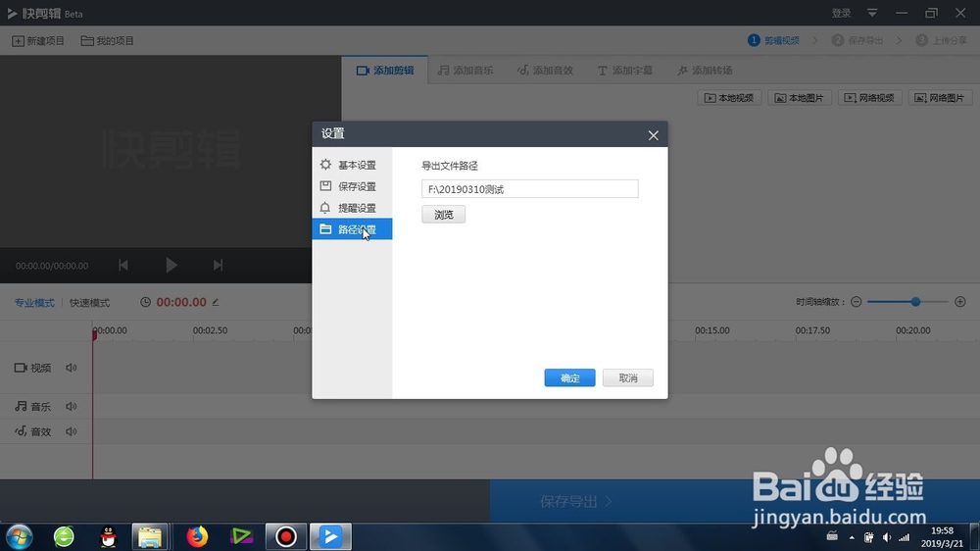Open the green browser taskbar icon
980x551 pixels.
tap(64, 536)
